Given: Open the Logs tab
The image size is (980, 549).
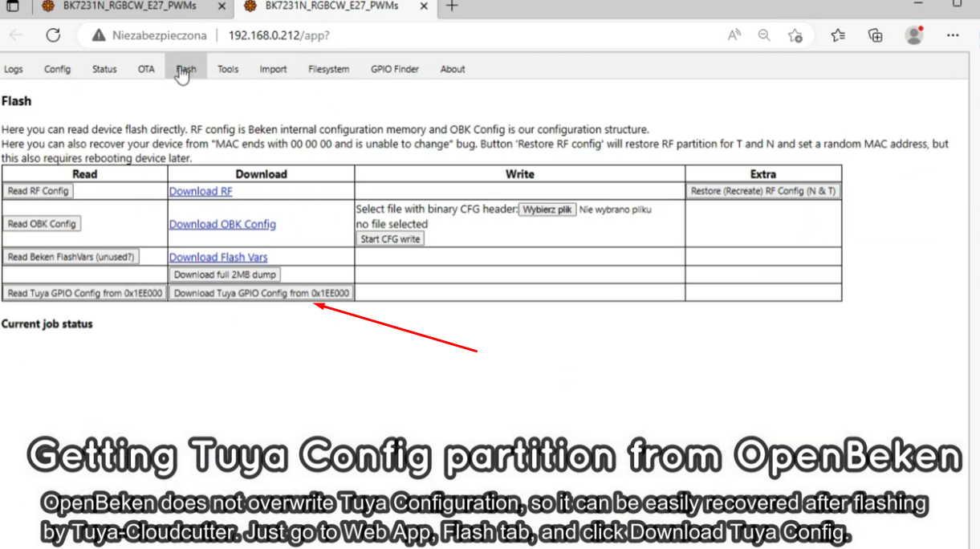Looking at the screenshot, I should click(14, 69).
